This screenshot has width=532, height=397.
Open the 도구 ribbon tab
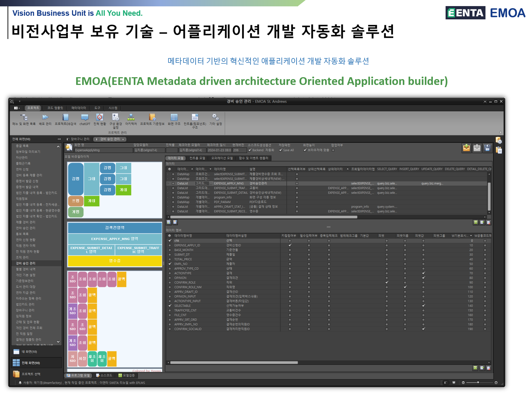tap(97, 108)
